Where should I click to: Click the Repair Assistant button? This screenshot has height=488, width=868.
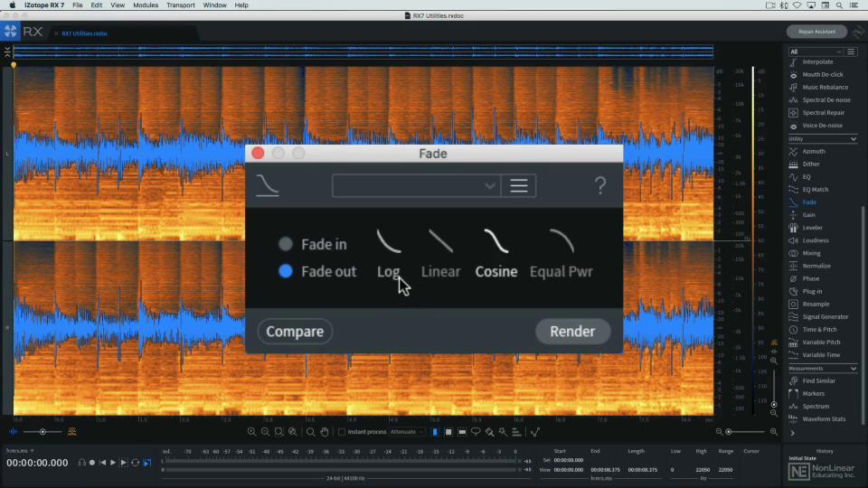click(817, 32)
